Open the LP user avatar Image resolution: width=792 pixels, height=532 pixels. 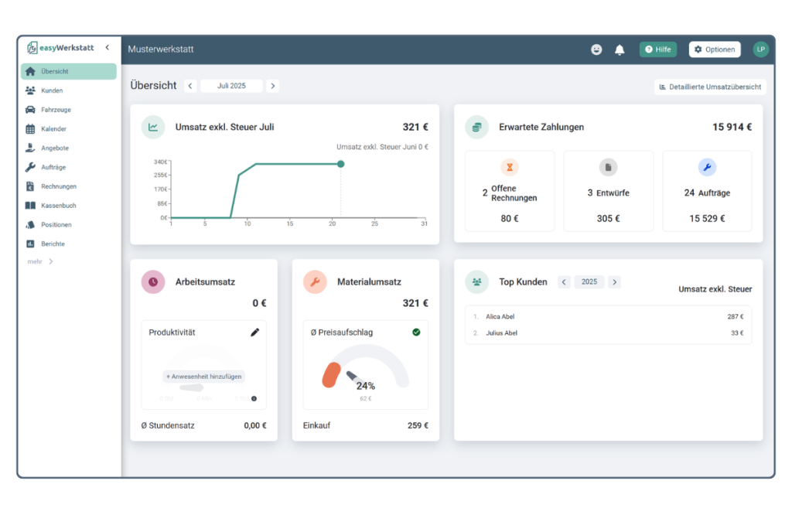(x=760, y=49)
